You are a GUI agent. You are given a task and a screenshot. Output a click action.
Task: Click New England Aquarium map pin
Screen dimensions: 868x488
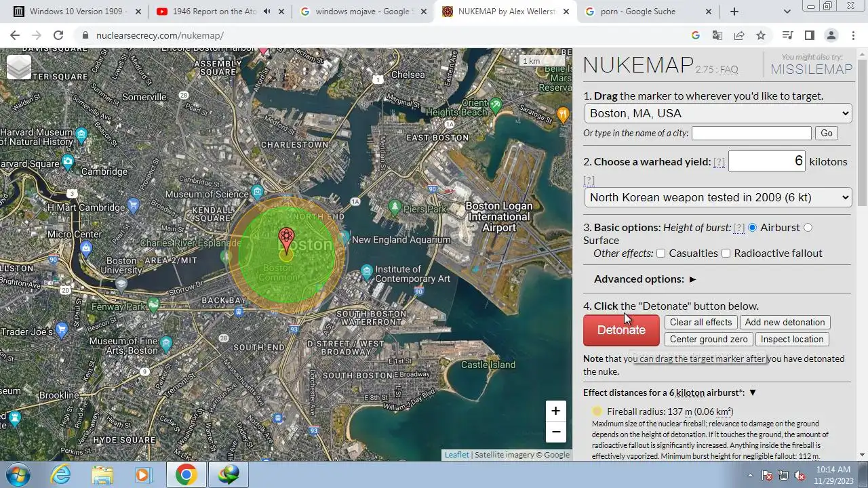tap(344, 237)
